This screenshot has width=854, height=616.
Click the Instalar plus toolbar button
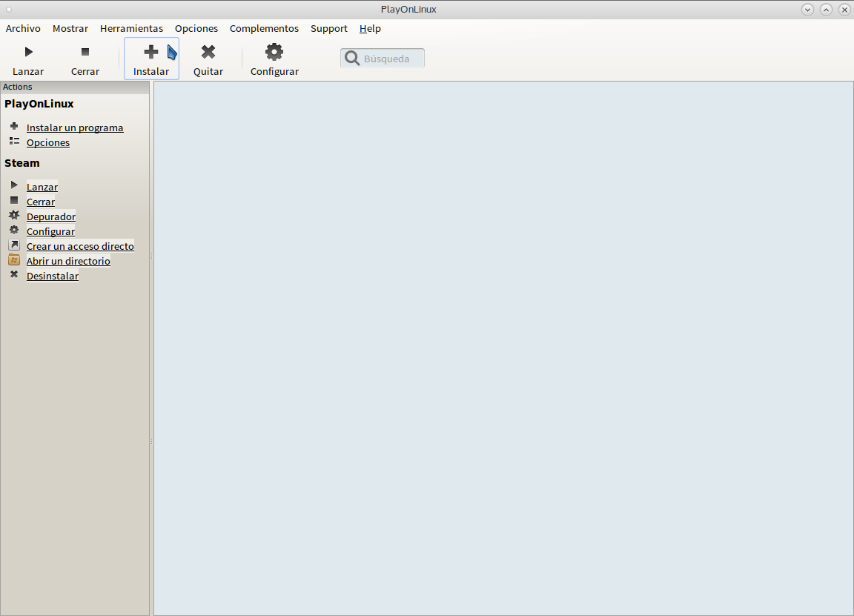click(x=151, y=59)
